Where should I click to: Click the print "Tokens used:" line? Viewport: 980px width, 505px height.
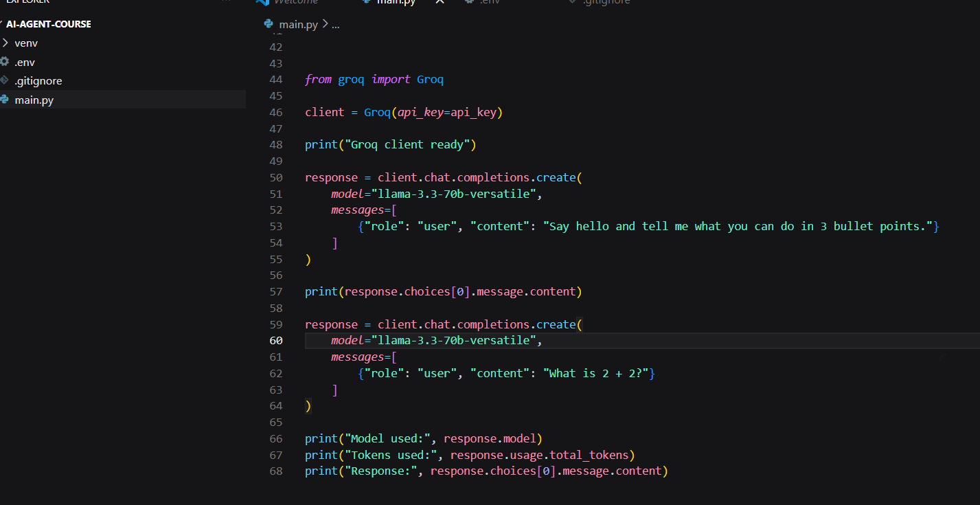(x=470, y=455)
